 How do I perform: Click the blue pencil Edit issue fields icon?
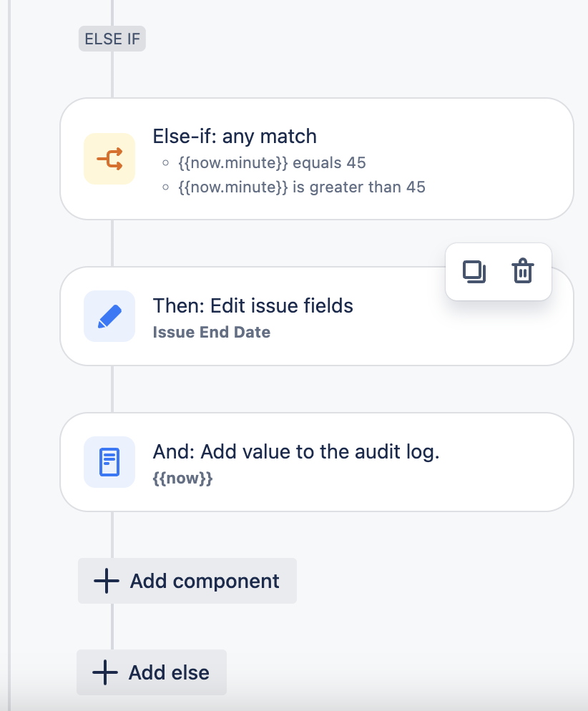pos(109,315)
